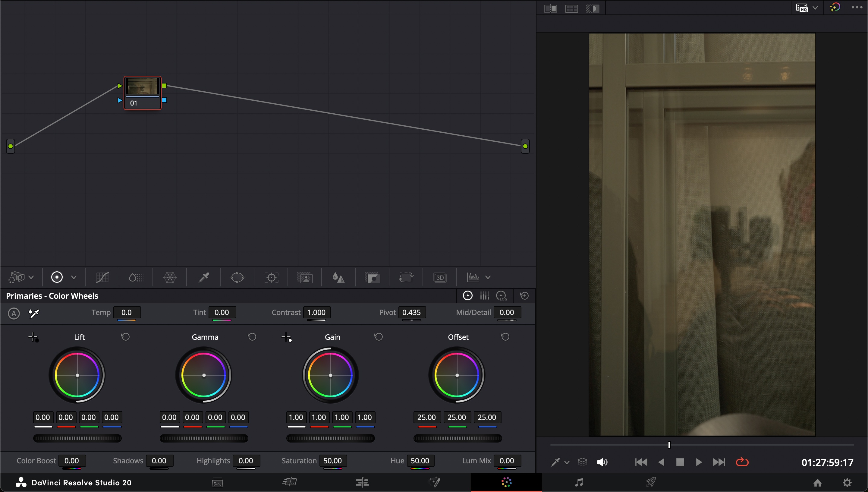868x492 pixels.
Task: Switch to the Cut page
Action: click(x=289, y=482)
